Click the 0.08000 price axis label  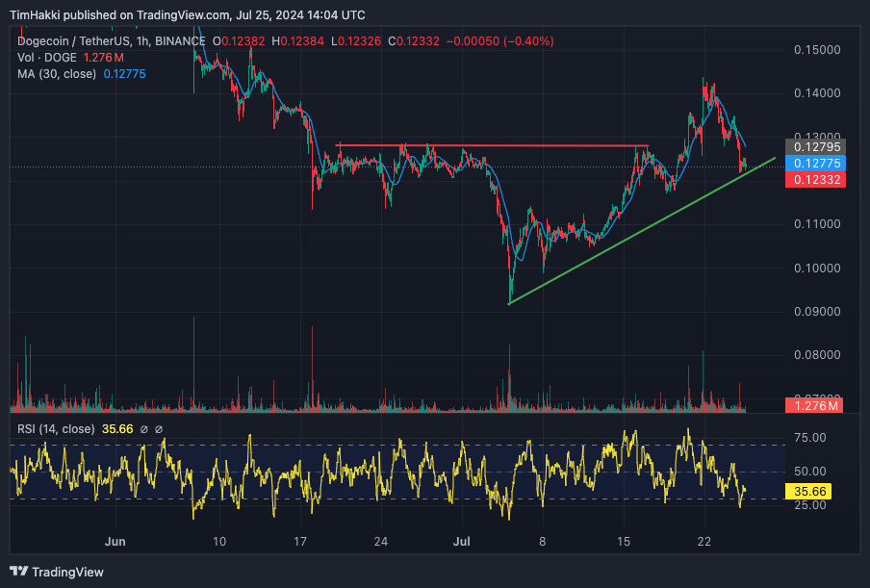(x=817, y=355)
